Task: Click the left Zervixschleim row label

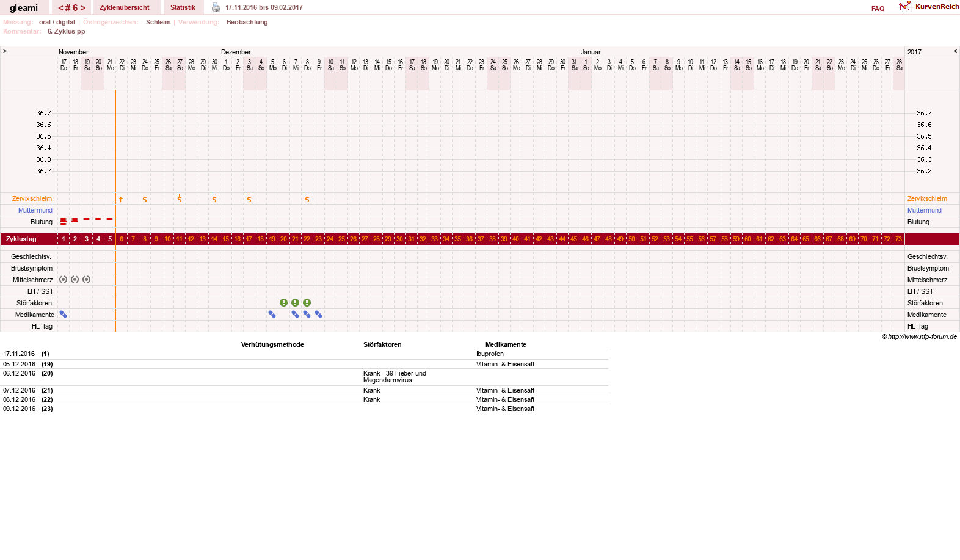Action: coord(32,198)
